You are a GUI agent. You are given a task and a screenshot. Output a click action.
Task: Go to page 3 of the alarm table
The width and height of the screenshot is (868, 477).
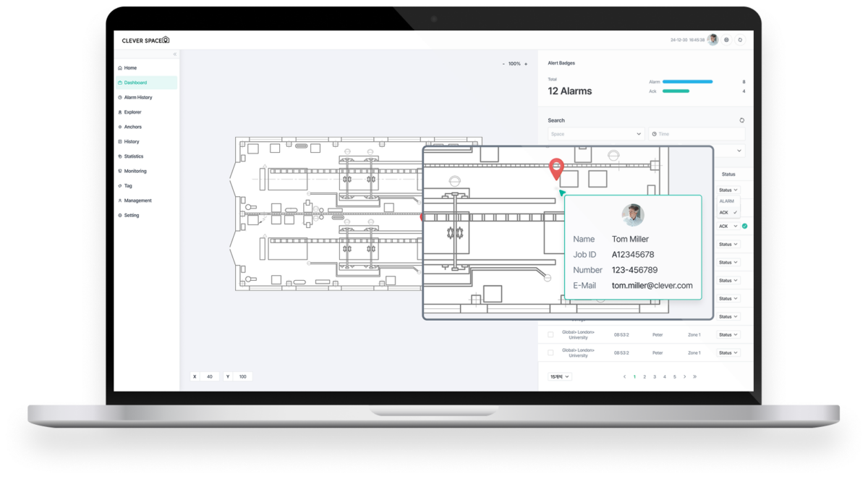(655, 376)
